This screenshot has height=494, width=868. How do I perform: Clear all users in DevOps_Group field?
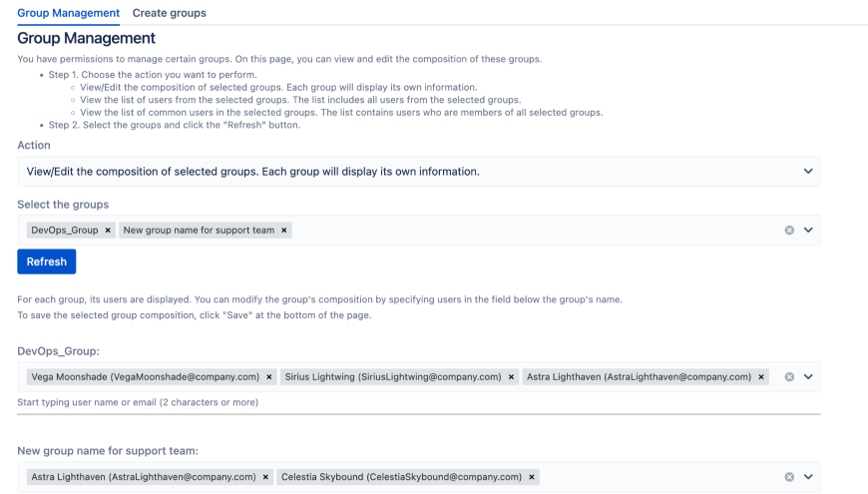[x=789, y=377]
